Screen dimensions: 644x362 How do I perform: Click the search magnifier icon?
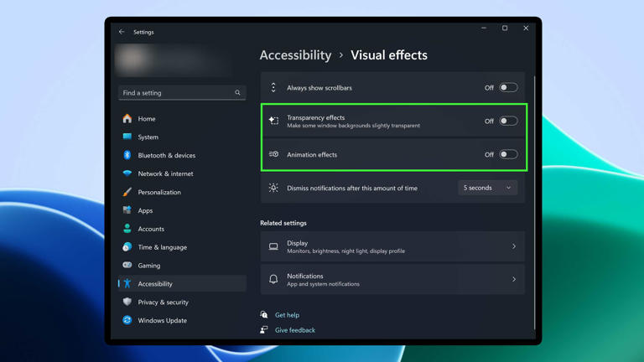pos(237,93)
